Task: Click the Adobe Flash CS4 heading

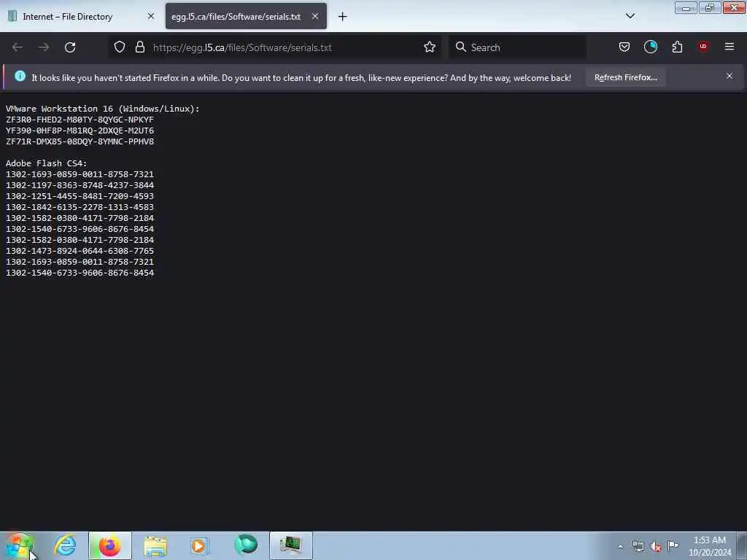Action: click(46, 164)
